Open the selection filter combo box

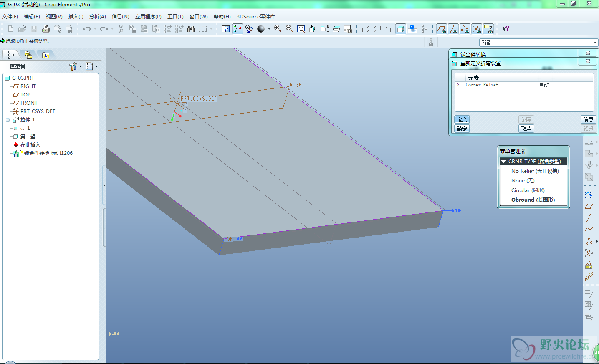[538, 43]
